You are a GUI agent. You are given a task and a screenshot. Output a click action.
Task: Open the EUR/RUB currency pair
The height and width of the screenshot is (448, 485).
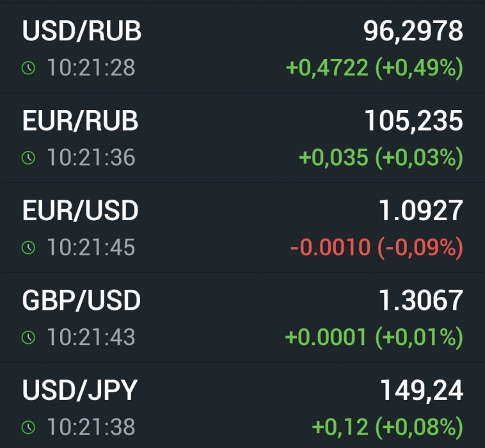(80, 120)
